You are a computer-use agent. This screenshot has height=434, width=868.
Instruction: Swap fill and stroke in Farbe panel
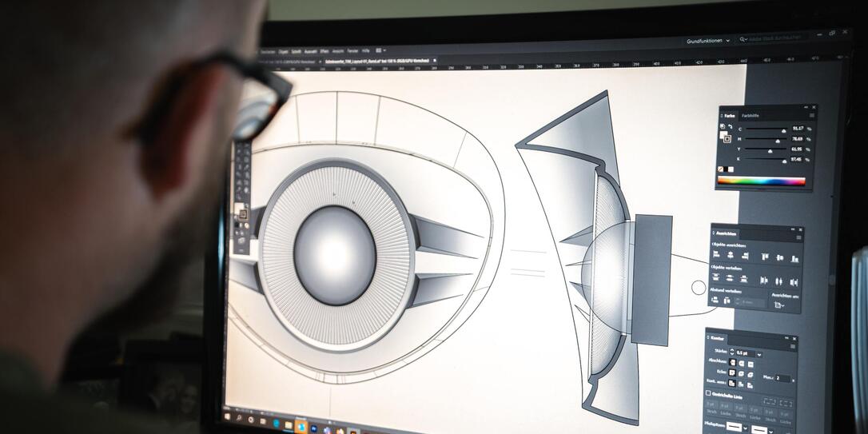point(731,127)
